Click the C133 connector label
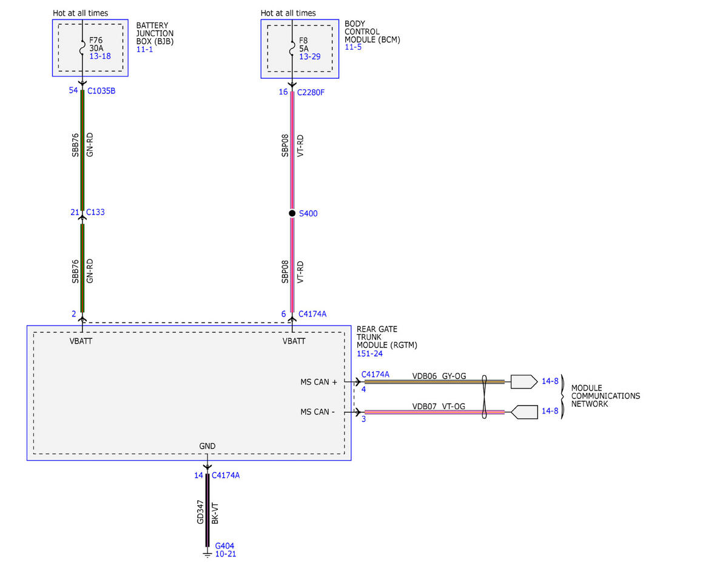728x562 pixels. point(95,212)
